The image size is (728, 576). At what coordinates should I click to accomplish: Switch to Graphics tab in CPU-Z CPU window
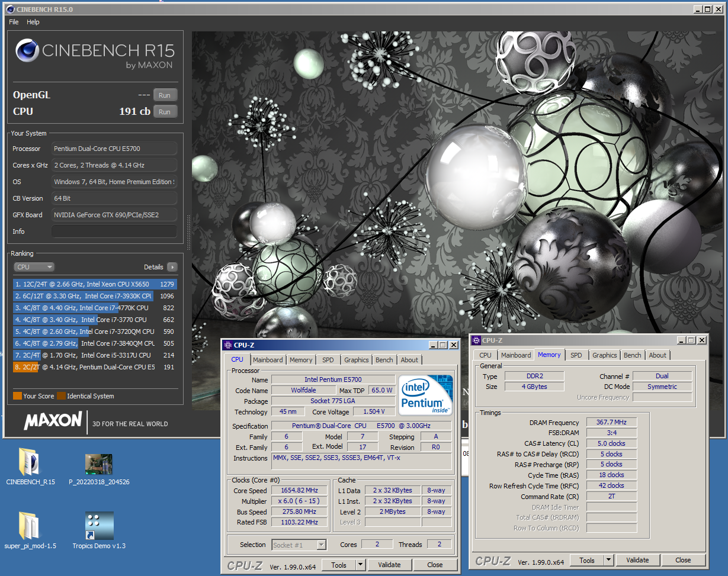(357, 360)
